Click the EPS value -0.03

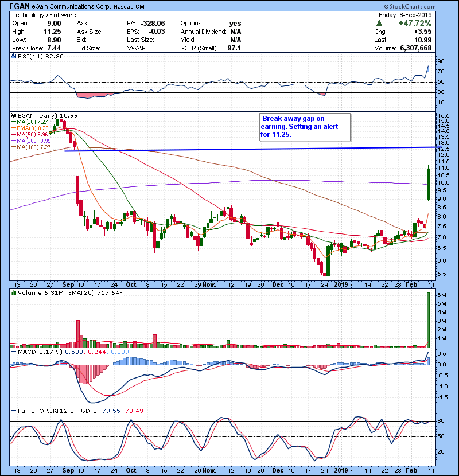(x=157, y=32)
